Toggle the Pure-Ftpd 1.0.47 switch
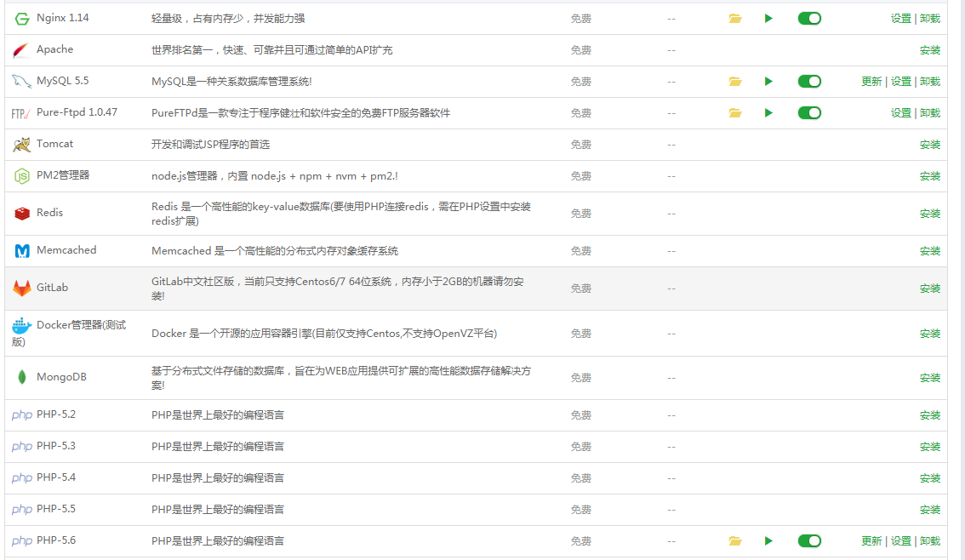Viewport: 965px width, 560px height. [809, 112]
